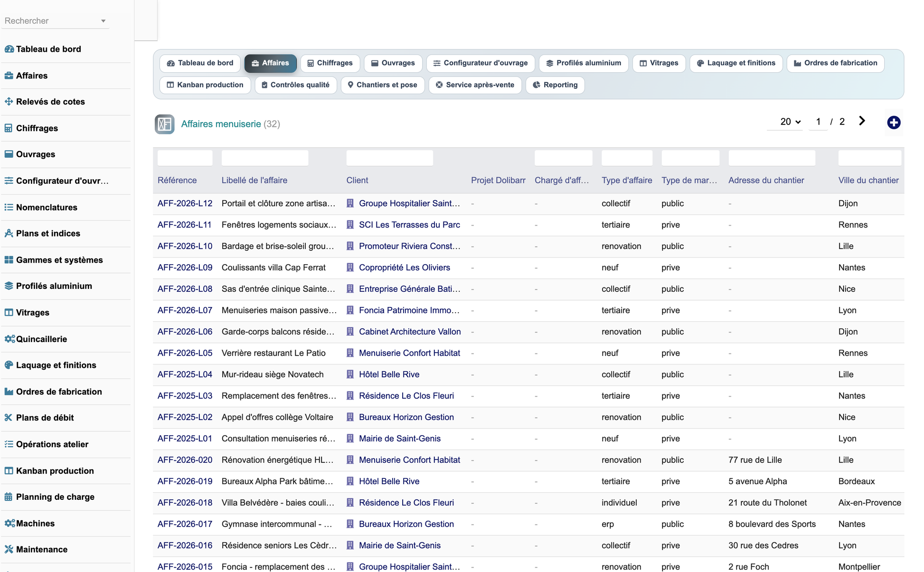Click the Laquage et finitions palette icon in sidebar
Image resolution: width=924 pixels, height=572 pixels.
tap(9, 365)
